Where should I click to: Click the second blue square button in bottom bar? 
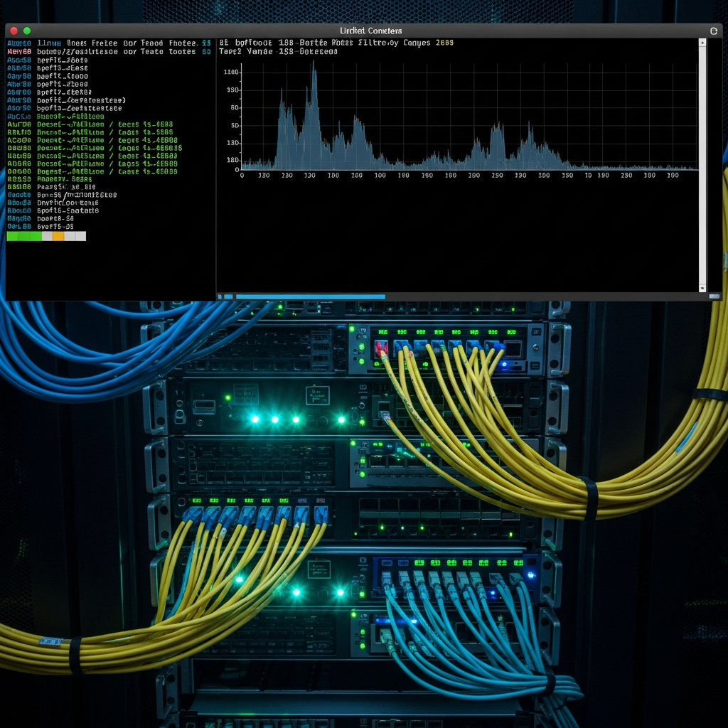tap(228, 296)
